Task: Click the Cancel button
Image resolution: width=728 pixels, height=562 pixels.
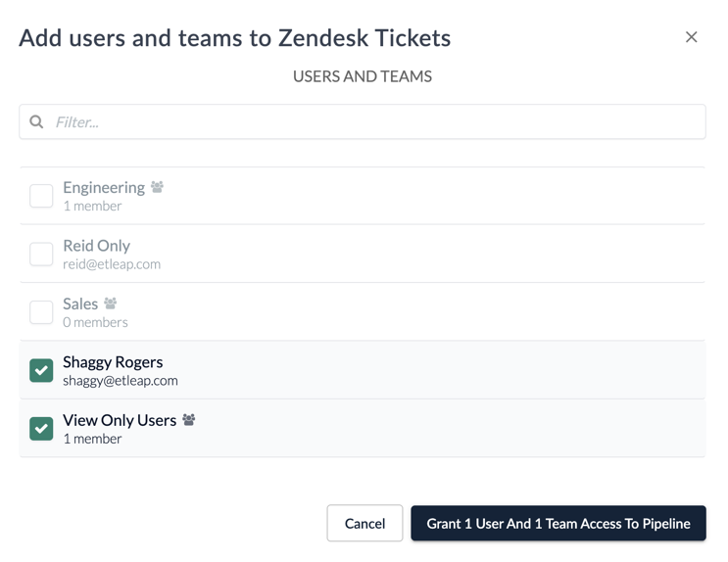Action: click(364, 524)
